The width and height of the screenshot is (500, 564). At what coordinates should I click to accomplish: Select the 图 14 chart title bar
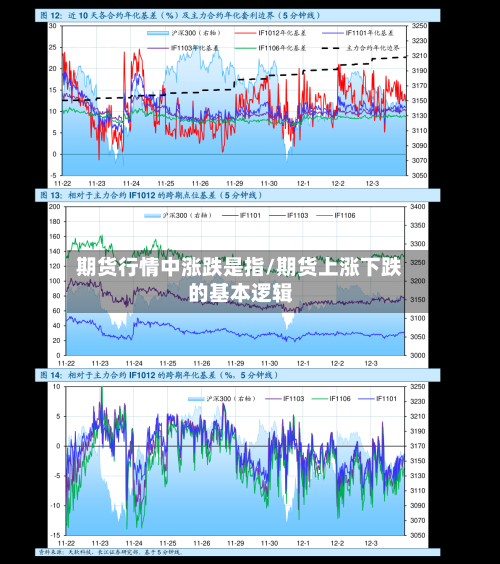[x=237, y=375]
